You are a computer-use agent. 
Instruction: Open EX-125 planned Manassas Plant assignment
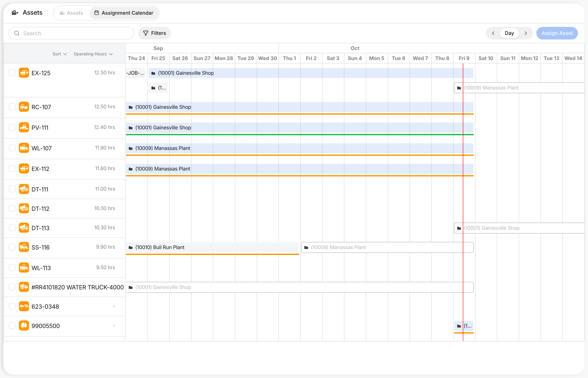pos(519,88)
